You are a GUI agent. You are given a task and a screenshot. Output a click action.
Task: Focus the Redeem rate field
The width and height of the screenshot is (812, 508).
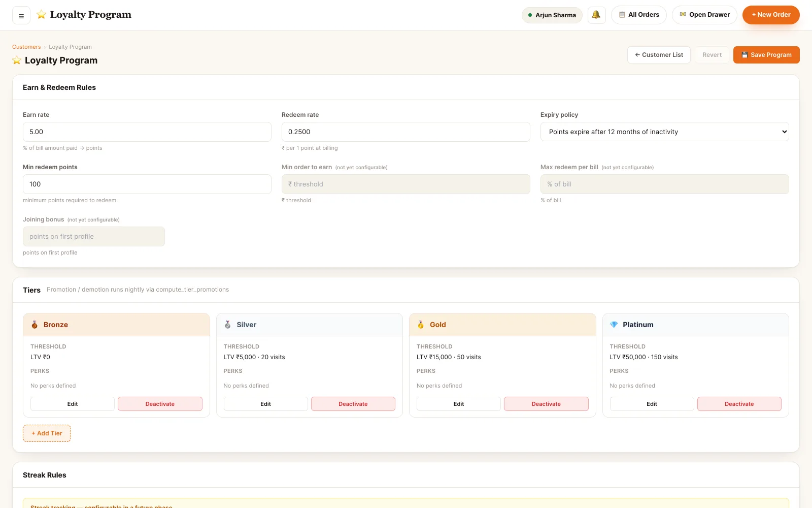coord(406,132)
